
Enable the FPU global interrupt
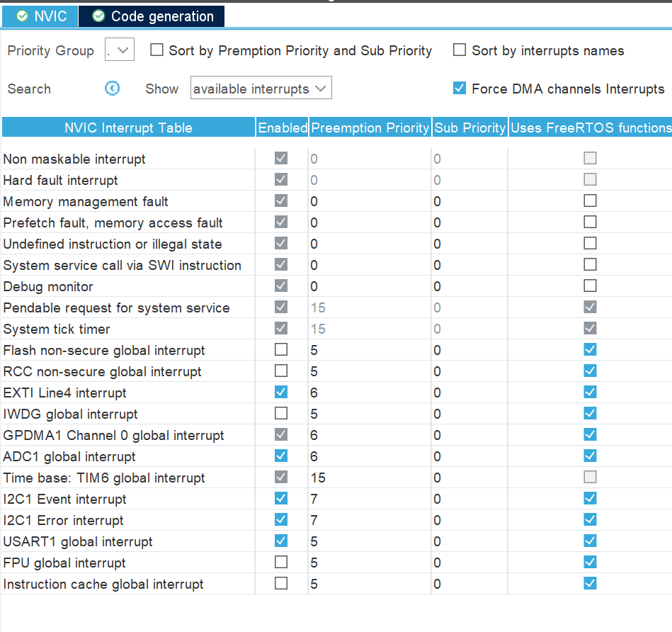[x=281, y=562]
